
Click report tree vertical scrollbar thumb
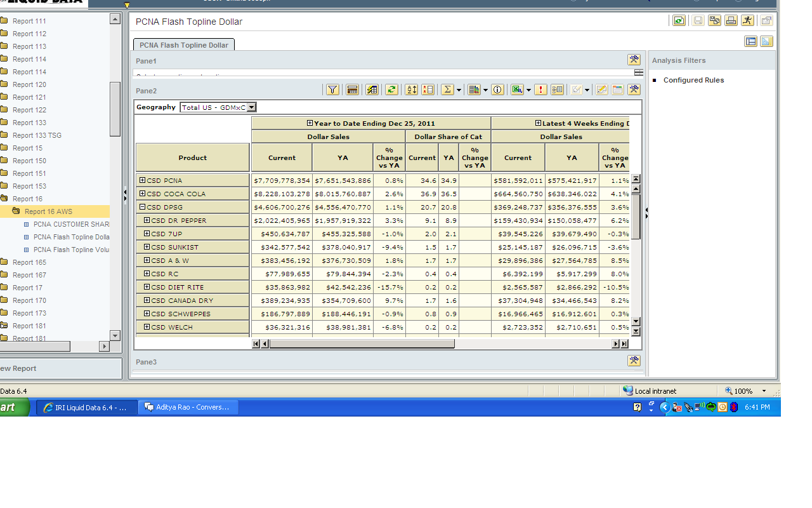(x=115, y=109)
